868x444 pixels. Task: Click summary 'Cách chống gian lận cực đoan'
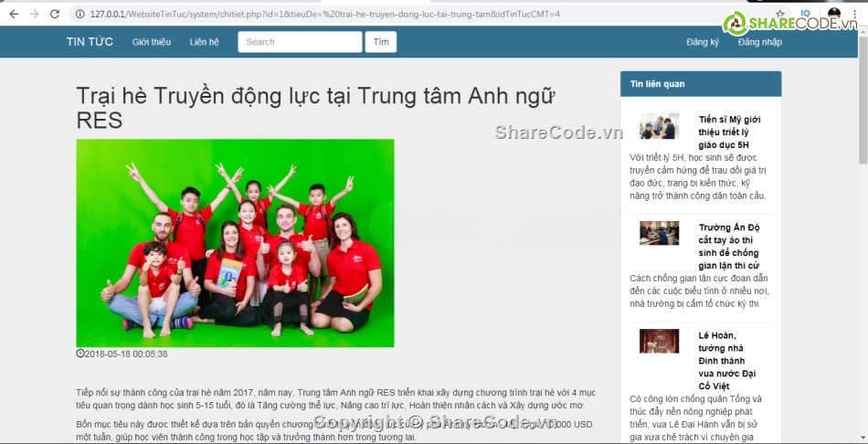[x=699, y=291]
